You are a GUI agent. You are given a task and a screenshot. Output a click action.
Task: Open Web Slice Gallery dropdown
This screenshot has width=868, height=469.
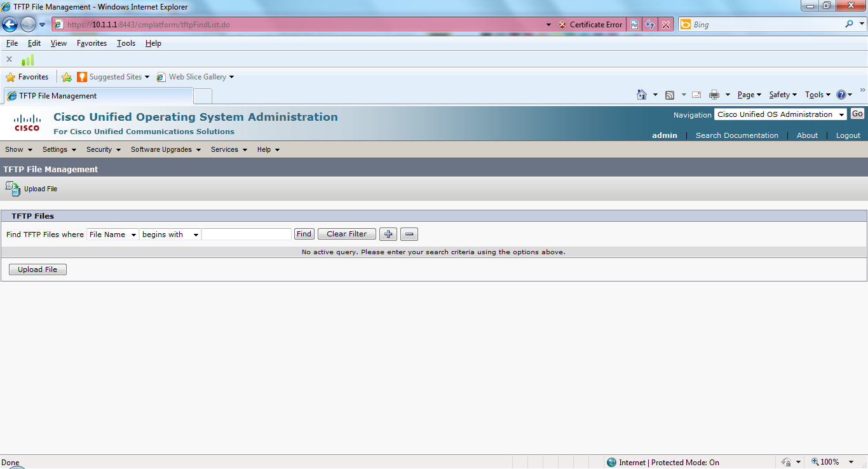pyautogui.click(x=195, y=77)
